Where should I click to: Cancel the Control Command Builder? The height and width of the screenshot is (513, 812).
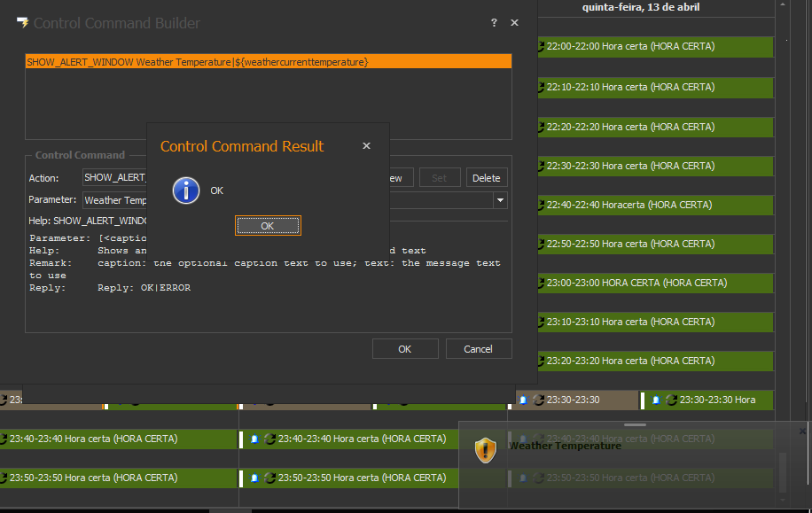pos(478,349)
